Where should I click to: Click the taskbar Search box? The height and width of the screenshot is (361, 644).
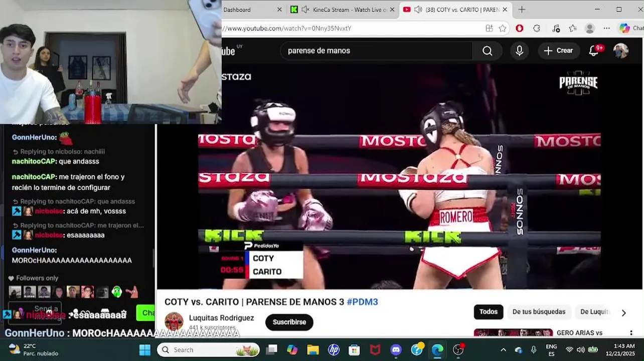[x=209, y=349]
